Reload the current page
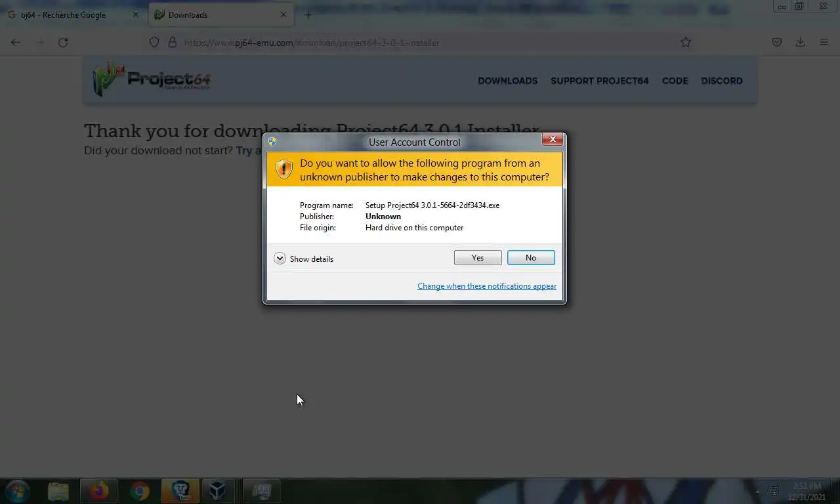Image resolution: width=840 pixels, height=504 pixels. [63, 42]
